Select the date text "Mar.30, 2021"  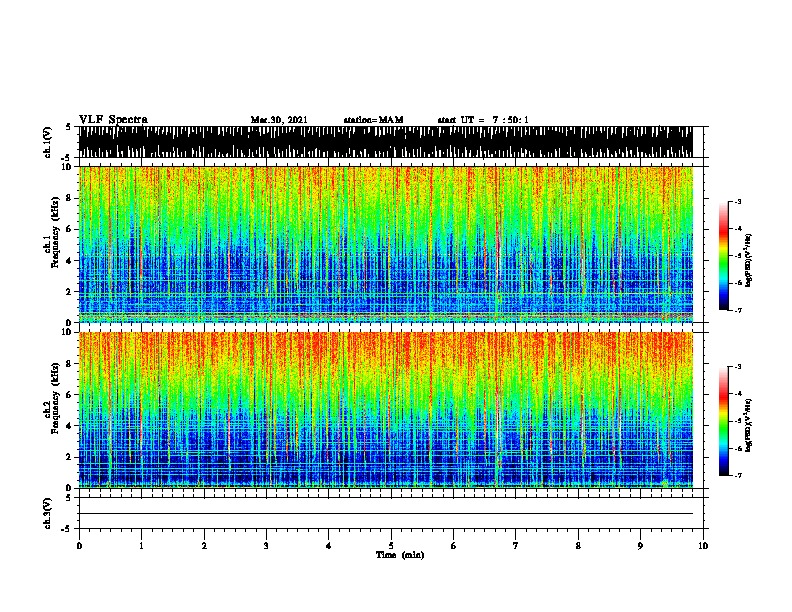pos(279,120)
